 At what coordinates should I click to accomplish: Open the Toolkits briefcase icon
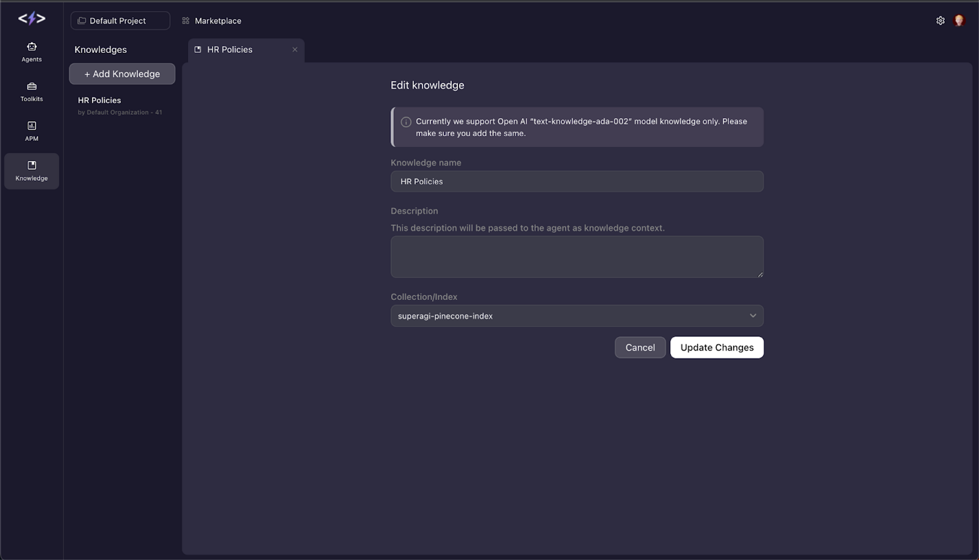32,87
